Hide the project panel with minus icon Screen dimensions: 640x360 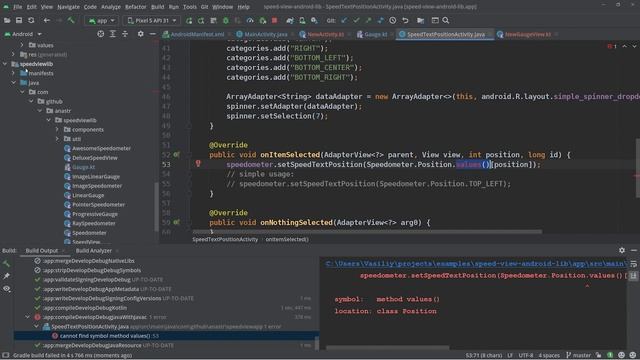[152, 34]
